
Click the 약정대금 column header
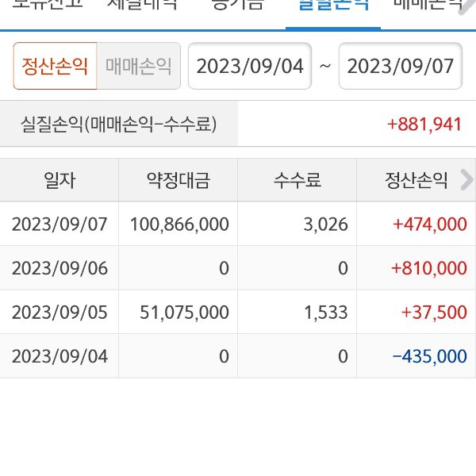point(178,180)
